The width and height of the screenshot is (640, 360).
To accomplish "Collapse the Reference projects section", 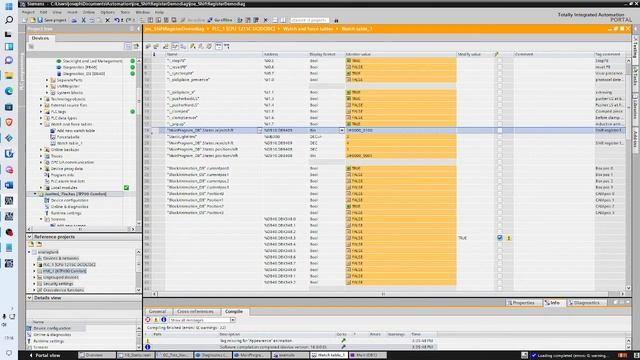I will [29, 237].
